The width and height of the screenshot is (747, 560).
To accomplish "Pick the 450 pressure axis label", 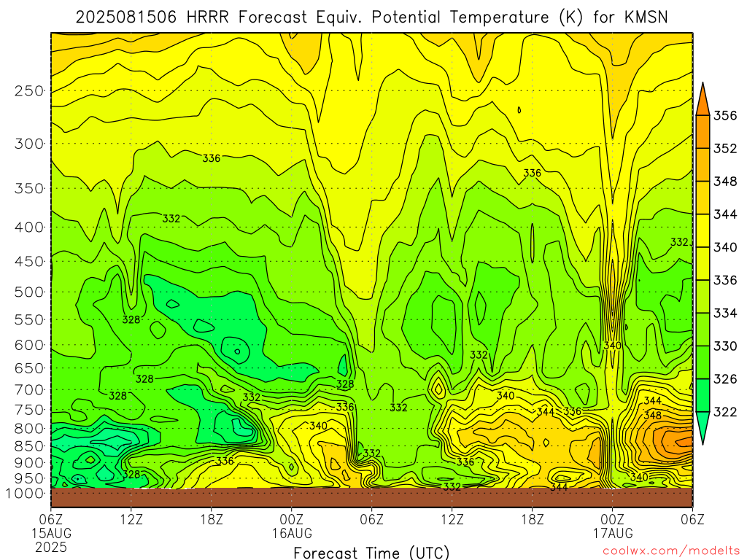I will [x=29, y=262].
